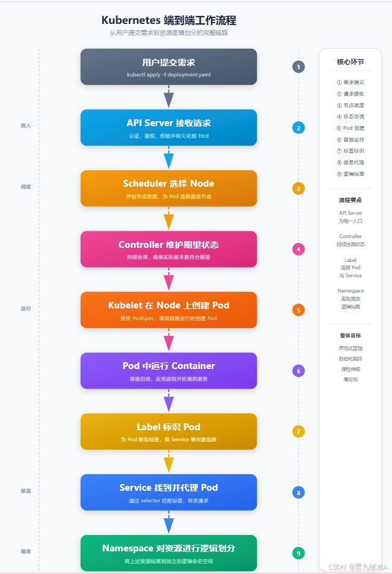Screen dimensions: 392x574
Task: Select the purple step 6 circle
Action: point(298,371)
